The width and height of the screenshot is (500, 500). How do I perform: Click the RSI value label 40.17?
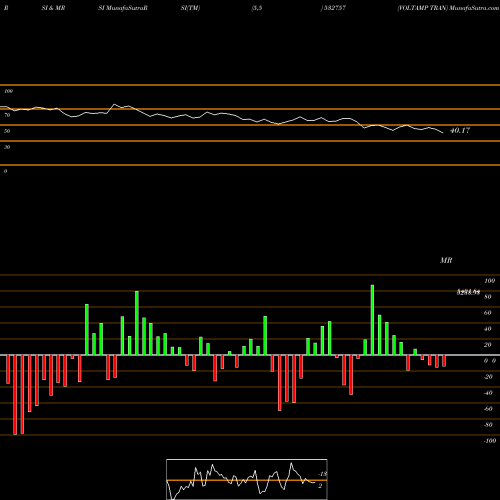(460, 130)
